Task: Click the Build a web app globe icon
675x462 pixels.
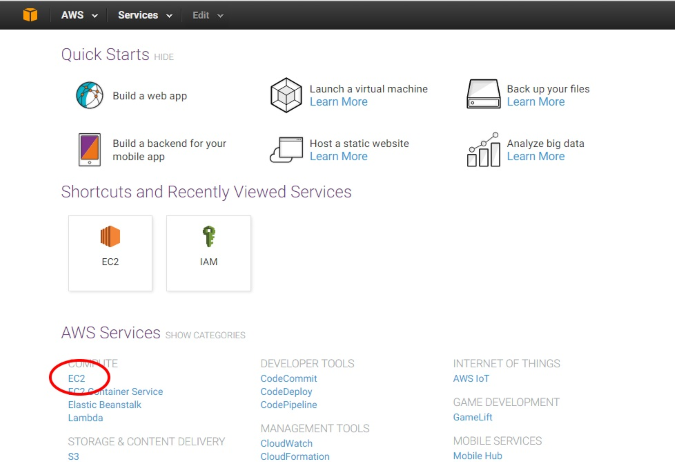Action: click(x=90, y=95)
